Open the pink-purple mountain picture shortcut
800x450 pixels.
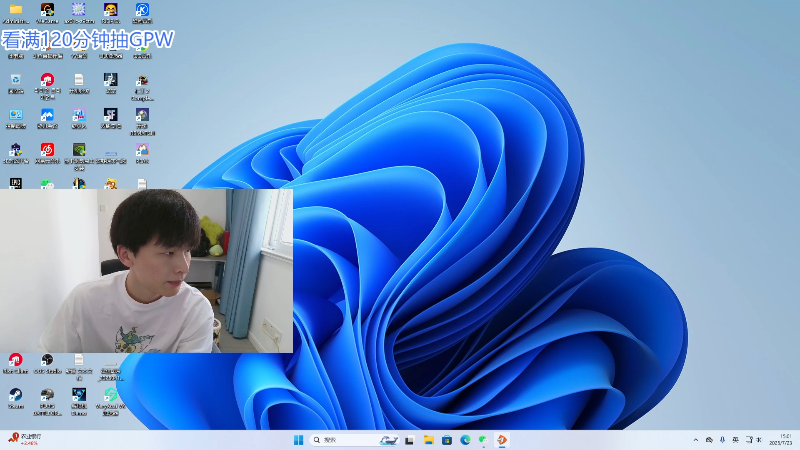[x=142, y=149]
